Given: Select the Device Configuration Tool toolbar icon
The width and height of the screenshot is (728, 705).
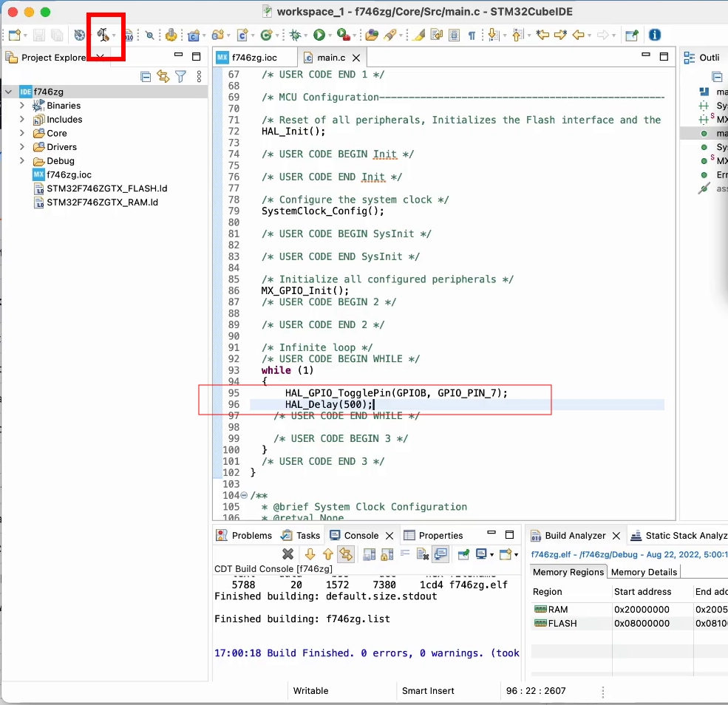Looking at the screenshot, I should pyautogui.click(x=105, y=35).
